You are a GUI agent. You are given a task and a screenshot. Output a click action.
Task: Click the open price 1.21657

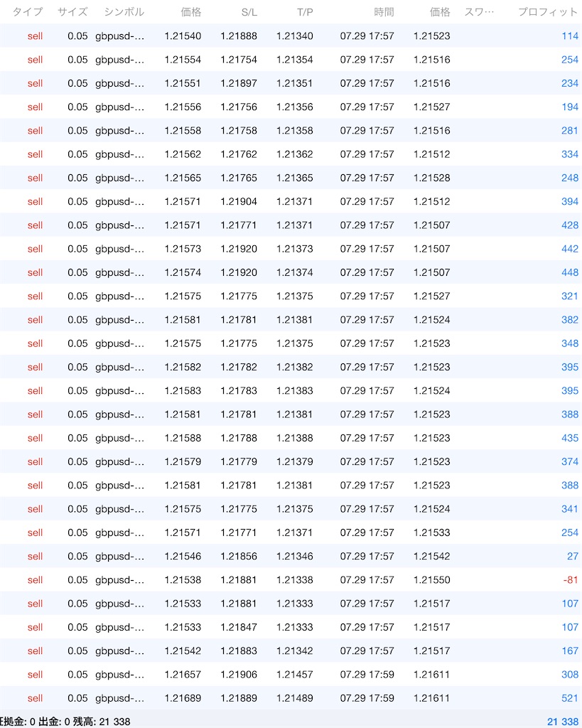pyautogui.click(x=183, y=675)
